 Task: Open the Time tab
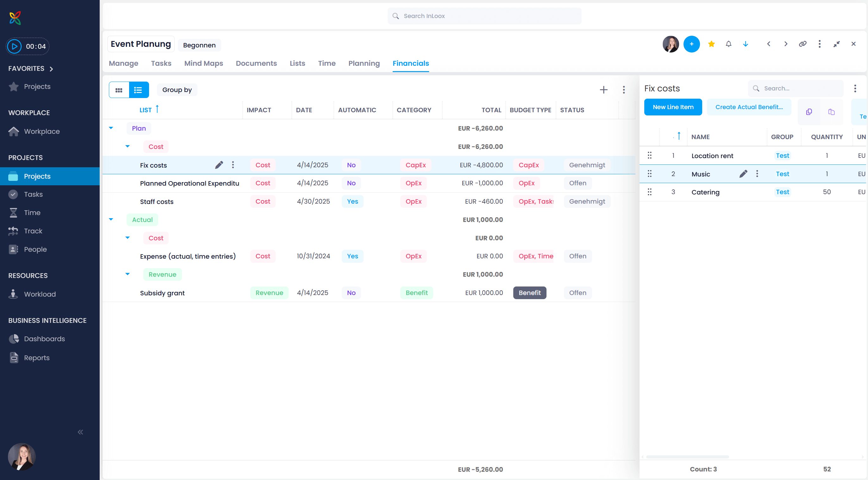coord(327,63)
